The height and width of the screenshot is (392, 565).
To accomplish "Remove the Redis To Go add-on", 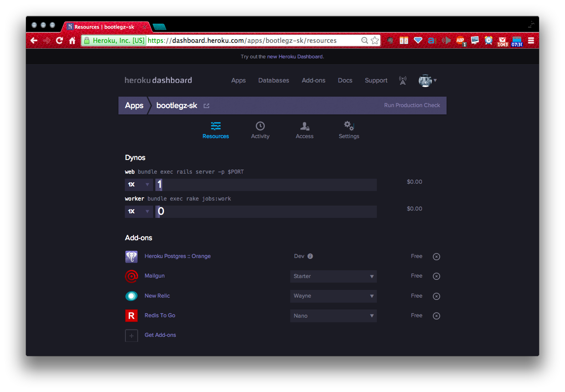I will coord(436,316).
